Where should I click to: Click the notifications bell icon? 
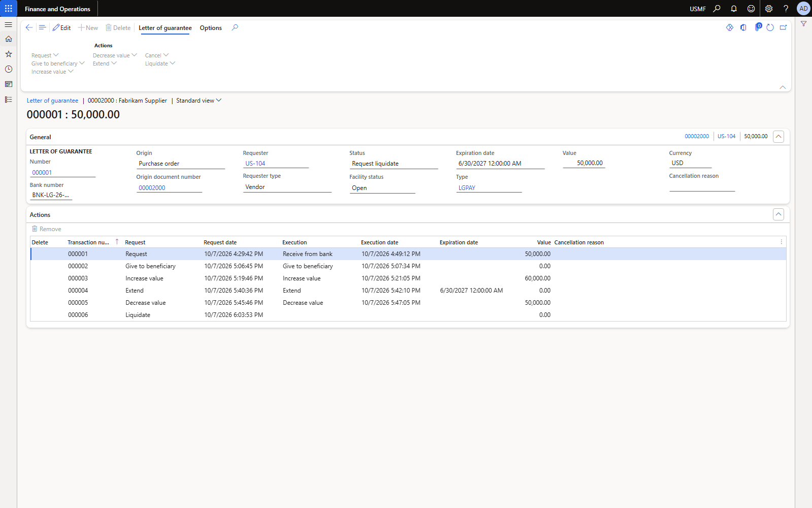(x=734, y=9)
